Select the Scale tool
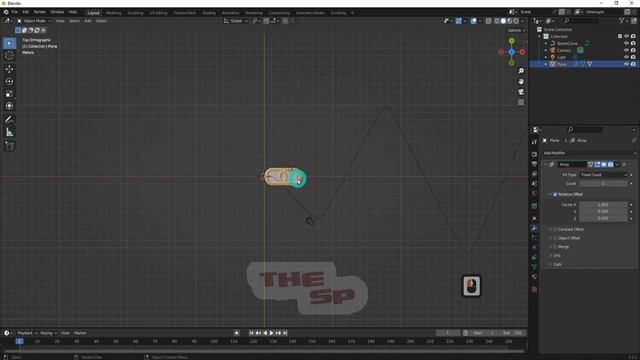This screenshot has width=640, height=360. [x=9, y=93]
